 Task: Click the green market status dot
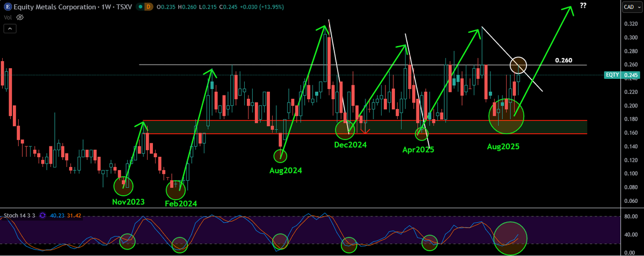(x=140, y=7)
